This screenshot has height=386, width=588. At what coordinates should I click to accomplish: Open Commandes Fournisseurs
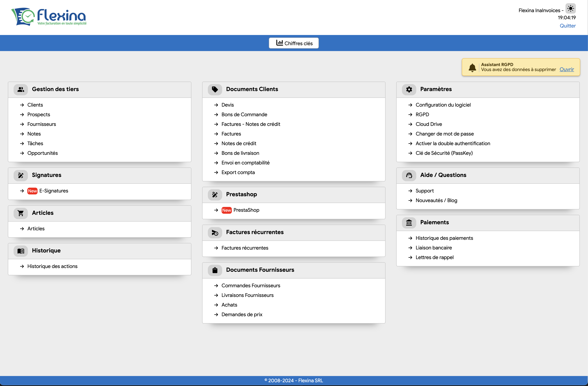(x=251, y=285)
